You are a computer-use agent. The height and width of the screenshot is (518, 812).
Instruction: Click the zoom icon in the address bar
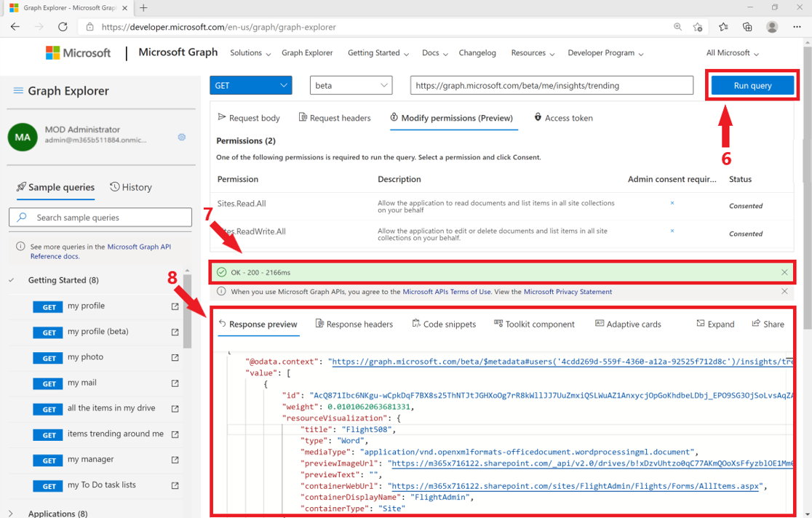[x=677, y=26]
